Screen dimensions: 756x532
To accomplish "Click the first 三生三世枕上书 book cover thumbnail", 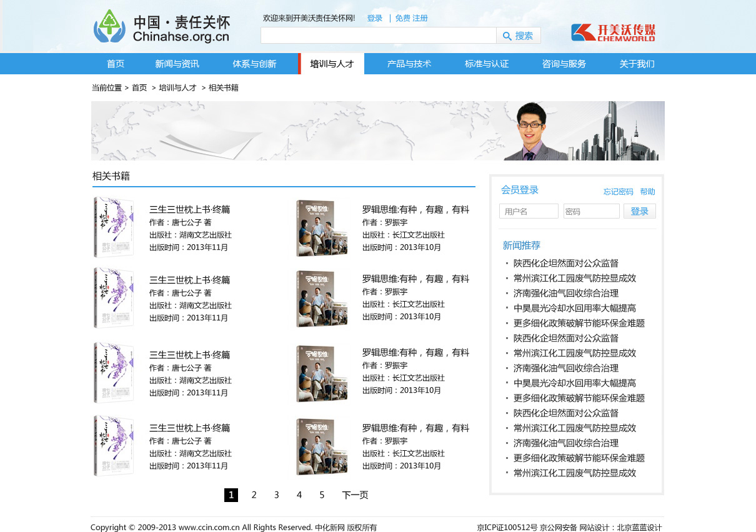I will click(113, 227).
